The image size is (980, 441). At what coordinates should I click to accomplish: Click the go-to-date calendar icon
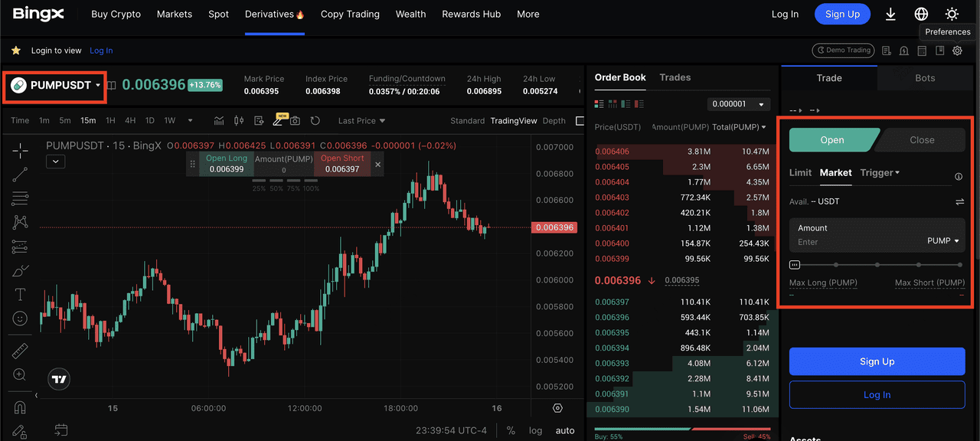pos(62,430)
